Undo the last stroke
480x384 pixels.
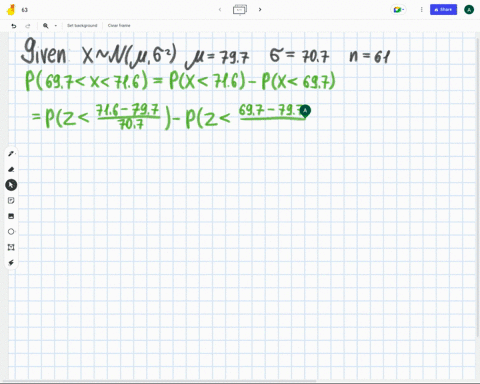tap(14, 26)
